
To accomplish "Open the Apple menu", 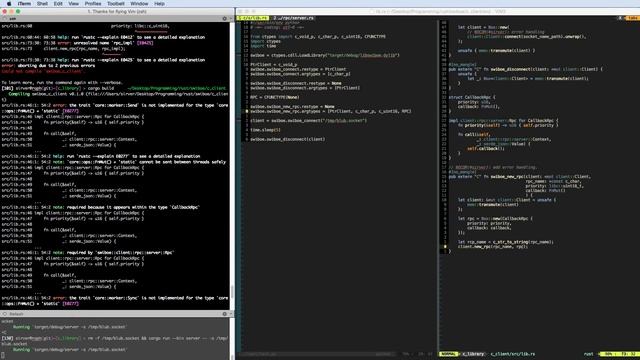I will click(9, 4).
